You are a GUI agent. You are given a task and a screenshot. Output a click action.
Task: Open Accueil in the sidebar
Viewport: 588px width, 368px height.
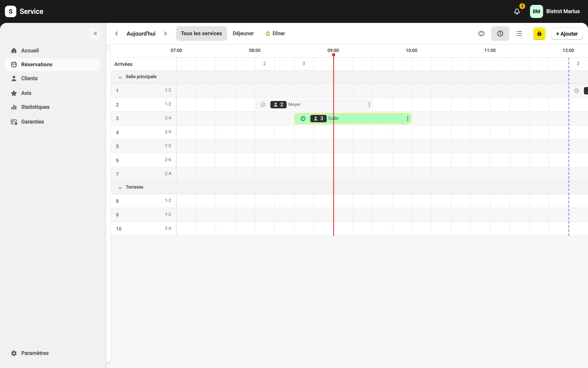click(53, 51)
